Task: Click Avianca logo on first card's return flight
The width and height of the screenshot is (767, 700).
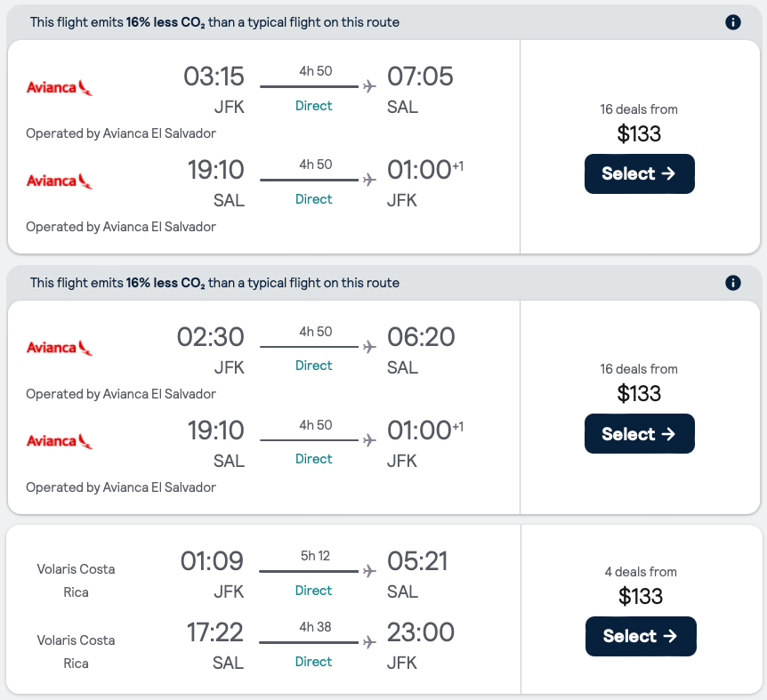Action: [x=60, y=181]
